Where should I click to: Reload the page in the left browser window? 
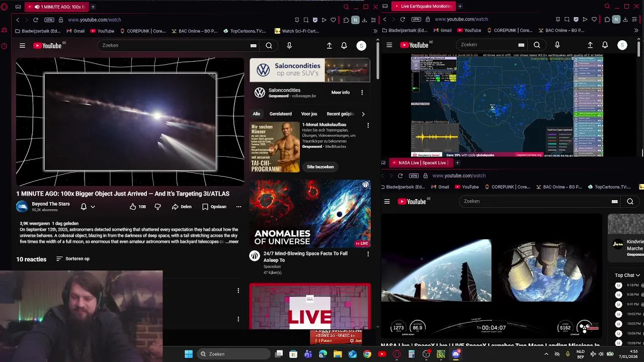(x=36, y=20)
